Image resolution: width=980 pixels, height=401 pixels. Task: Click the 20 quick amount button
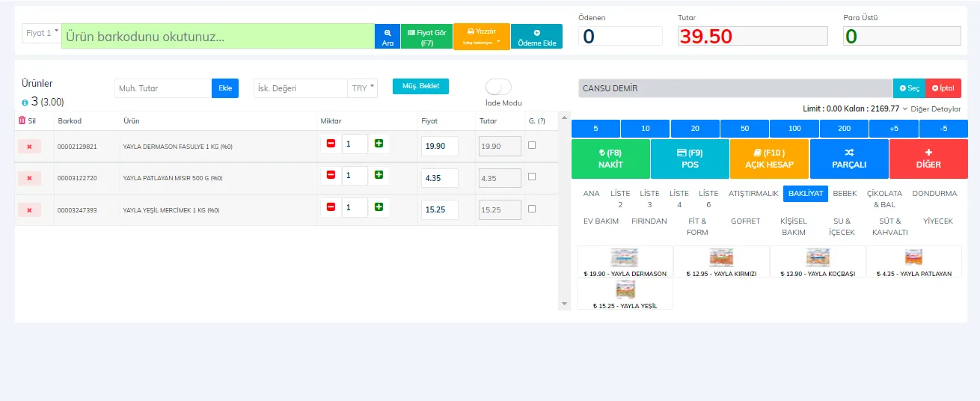tap(695, 129)
